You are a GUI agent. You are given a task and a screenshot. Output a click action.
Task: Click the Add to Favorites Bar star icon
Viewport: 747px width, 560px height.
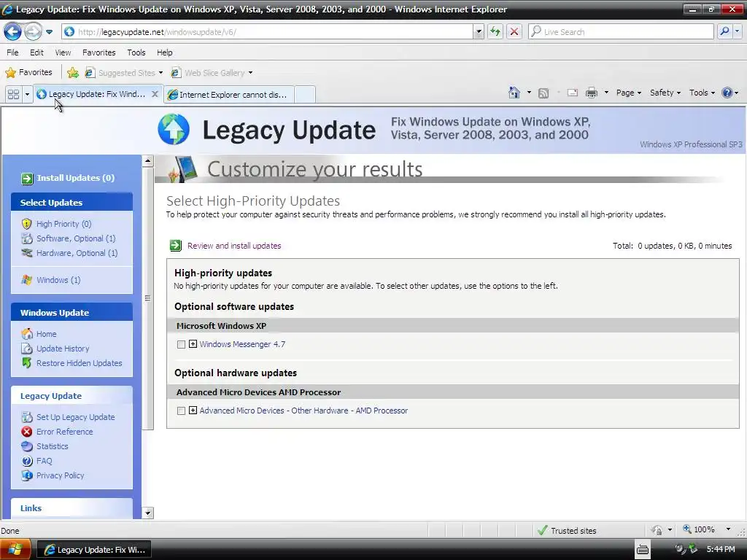click(x=73, y=72)
